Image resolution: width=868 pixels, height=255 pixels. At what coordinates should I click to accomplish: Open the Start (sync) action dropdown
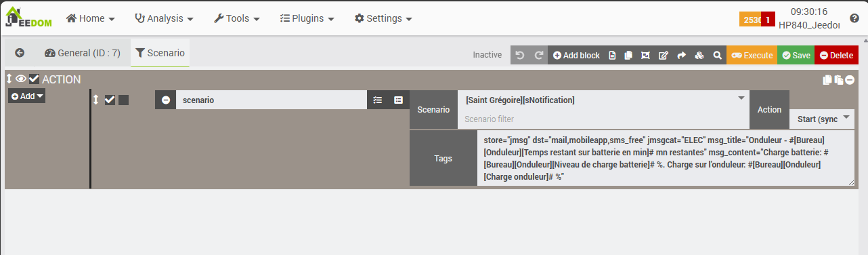pyautogui.click(x=822, y=119)
